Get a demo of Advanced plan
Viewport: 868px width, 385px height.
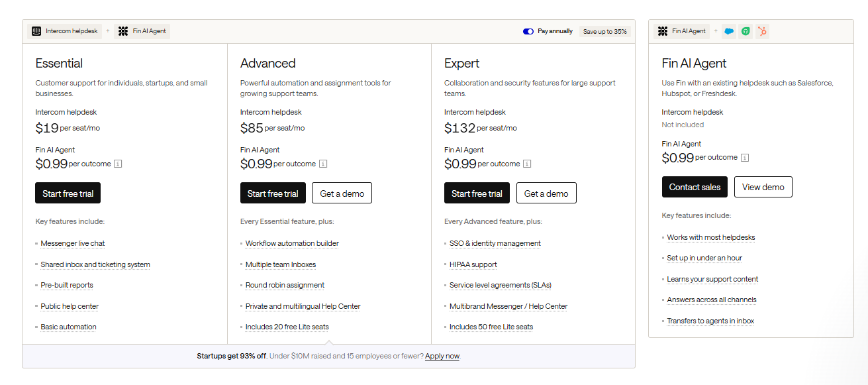342,193
